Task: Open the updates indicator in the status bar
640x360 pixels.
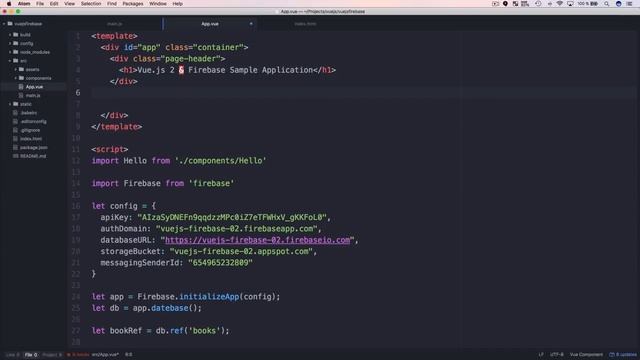Action: [x=623, y=355]
